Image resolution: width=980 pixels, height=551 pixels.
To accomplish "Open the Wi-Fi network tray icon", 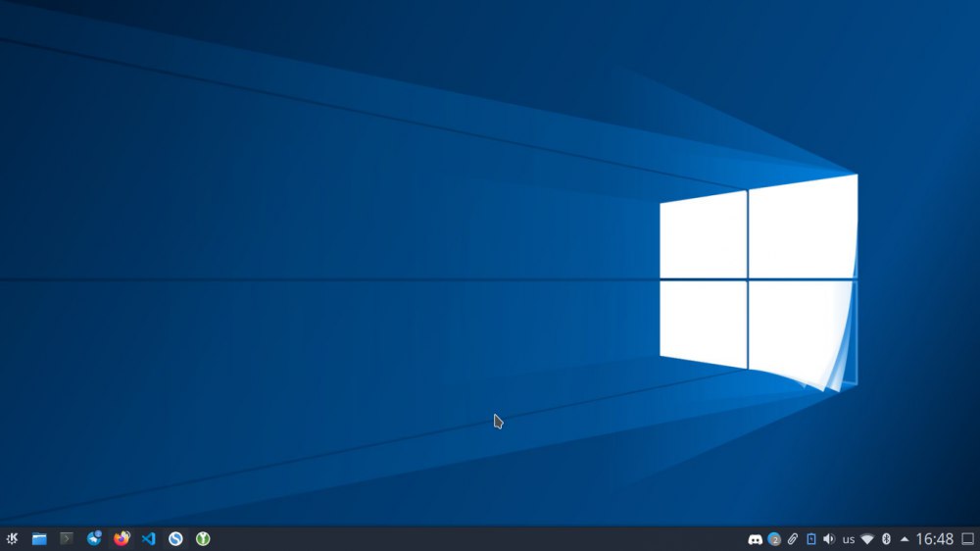I will click(x=867, y=539).
